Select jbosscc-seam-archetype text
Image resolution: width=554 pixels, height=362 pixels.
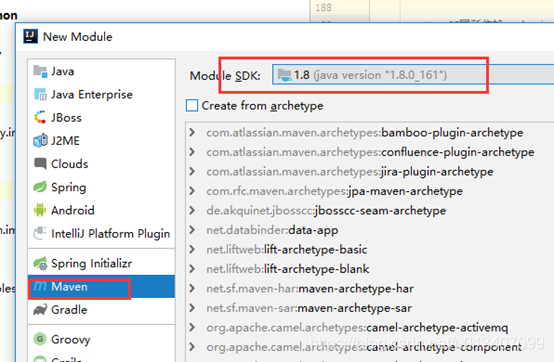(x=381, y=210)
